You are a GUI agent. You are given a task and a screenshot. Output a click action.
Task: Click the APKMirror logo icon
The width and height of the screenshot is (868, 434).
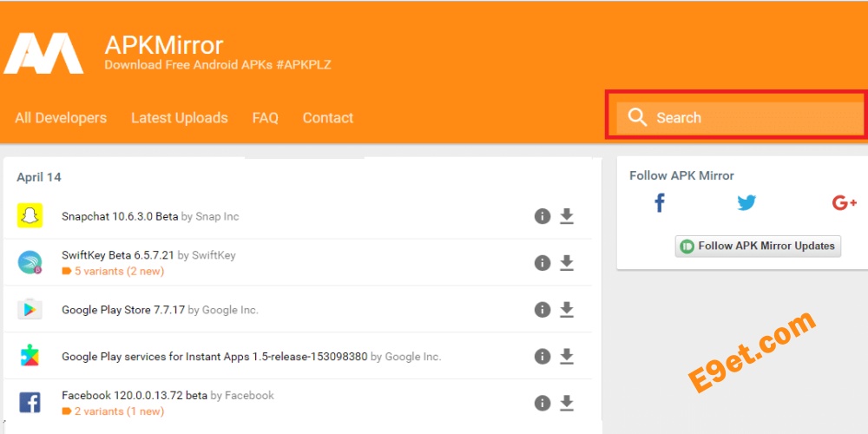43,53
